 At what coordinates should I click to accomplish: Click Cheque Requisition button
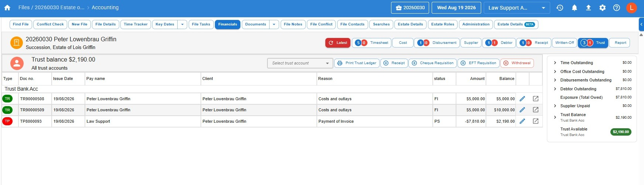tap(432, 63)
